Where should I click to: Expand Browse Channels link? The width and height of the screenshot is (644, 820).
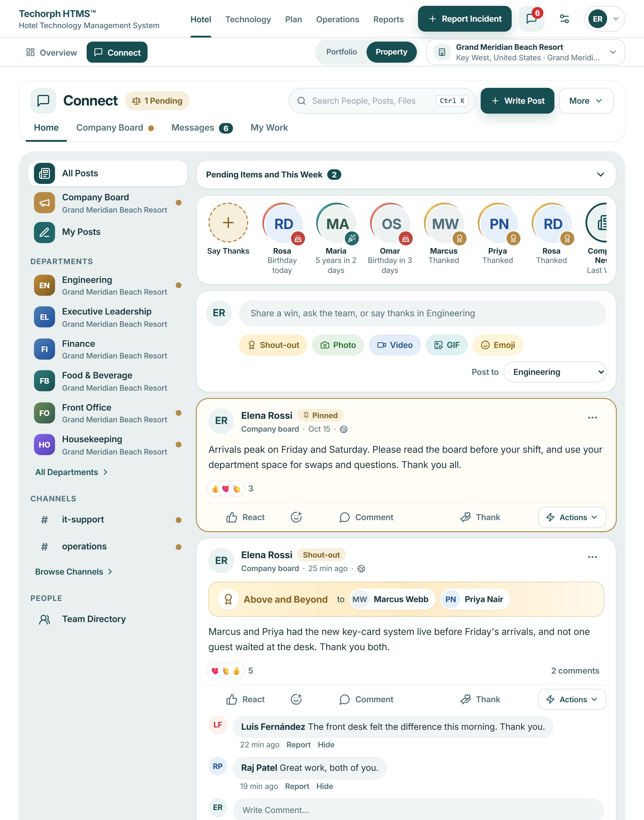74,572
